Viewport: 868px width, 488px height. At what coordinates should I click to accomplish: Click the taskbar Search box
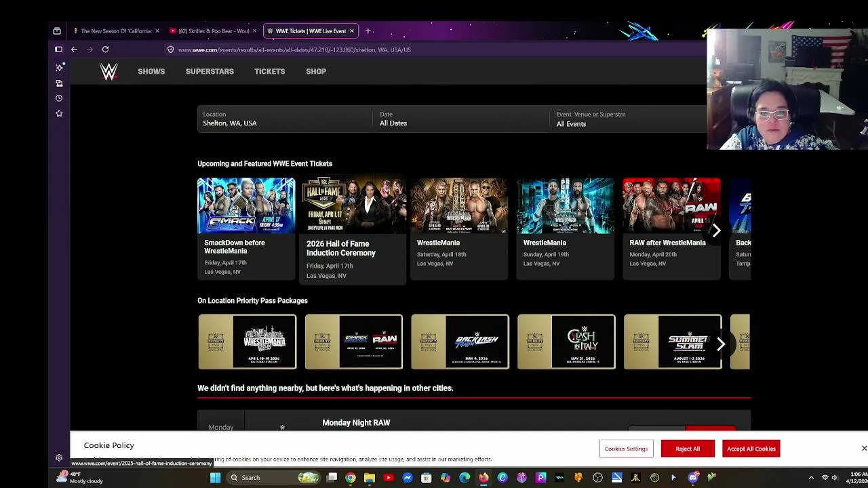coord(274,478)
